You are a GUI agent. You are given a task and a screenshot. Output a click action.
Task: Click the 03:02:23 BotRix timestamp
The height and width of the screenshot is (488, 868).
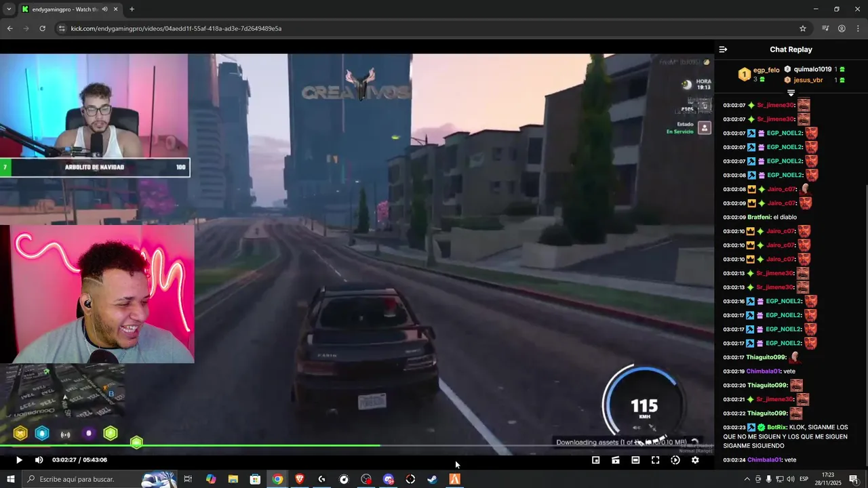[x=734, y=428]
